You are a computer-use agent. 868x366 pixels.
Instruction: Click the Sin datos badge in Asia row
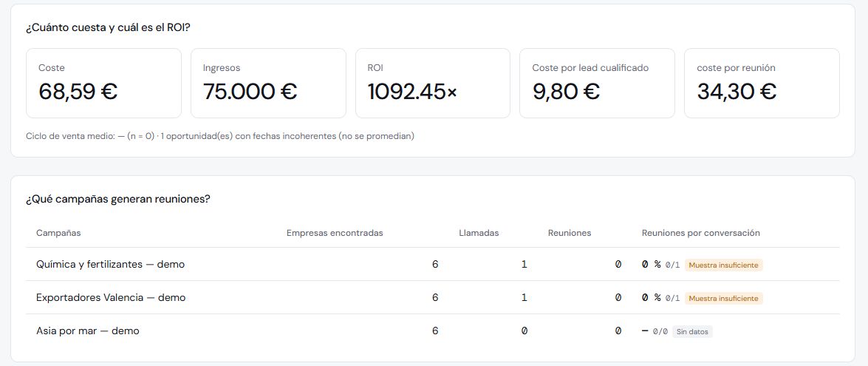[x=692, y=332]
